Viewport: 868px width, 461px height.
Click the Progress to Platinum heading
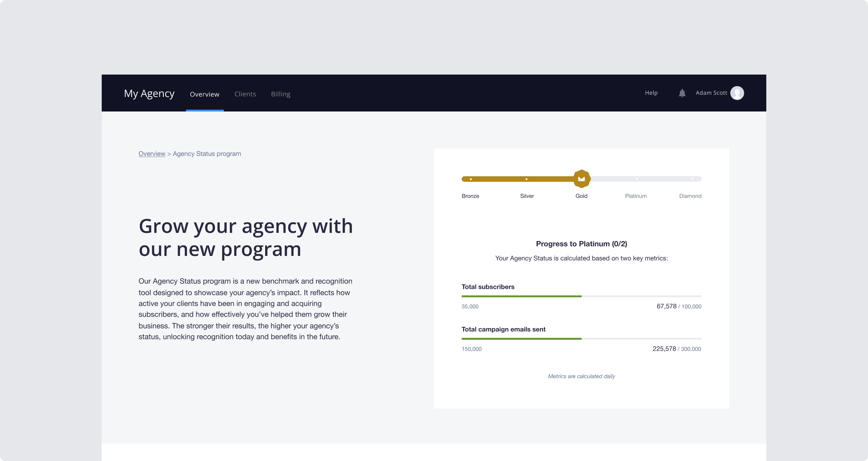pos(581,244)
